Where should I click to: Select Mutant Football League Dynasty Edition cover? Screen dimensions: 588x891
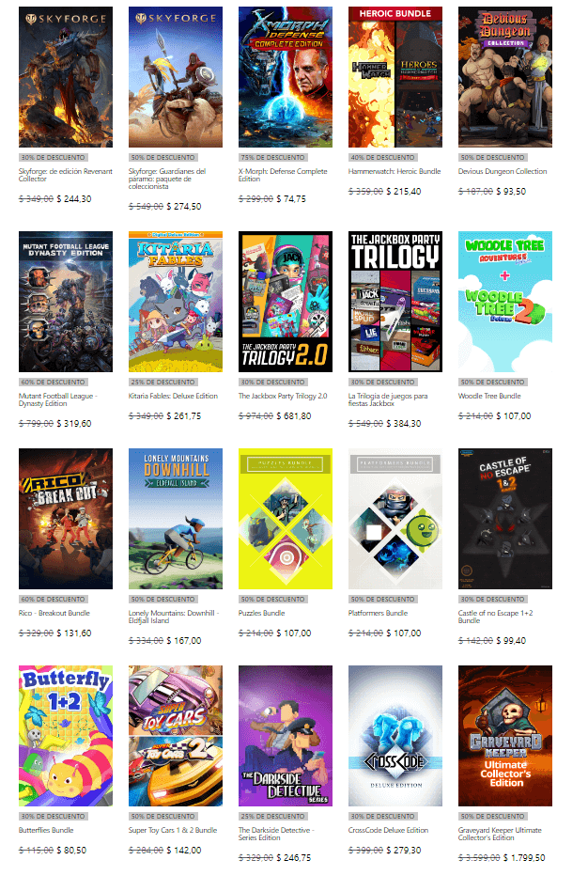tap(66, 302)
